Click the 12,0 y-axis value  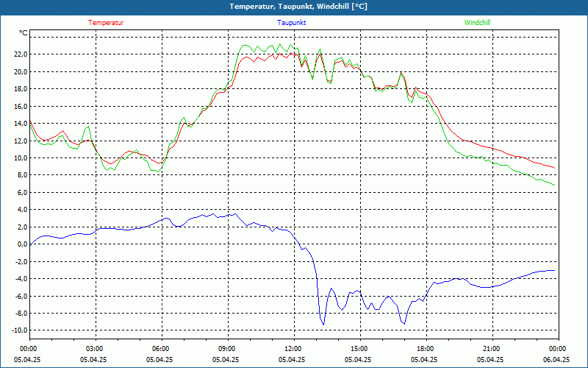point(21,141)
